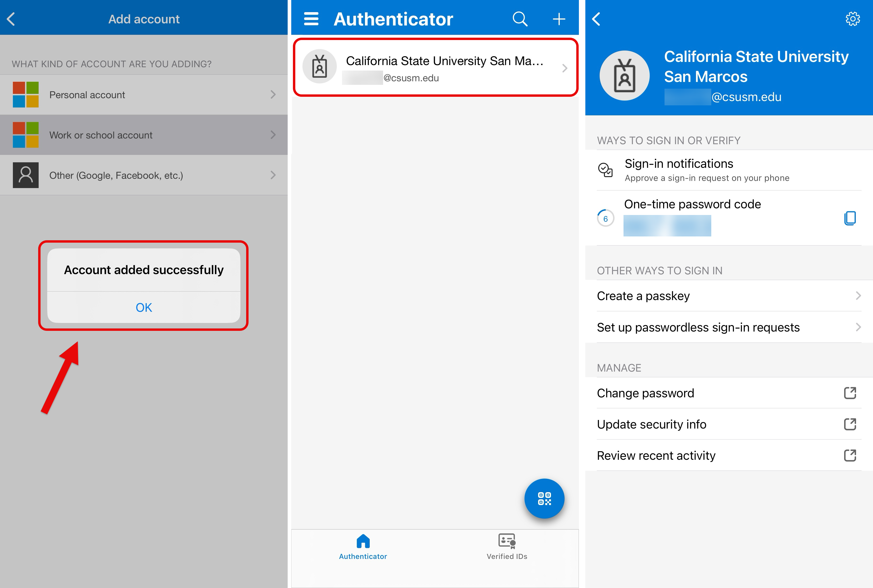Image resolution: width=873 pixels, height=588 pixels.
Task: Open account settings gear icon
Action: point(852,19)
